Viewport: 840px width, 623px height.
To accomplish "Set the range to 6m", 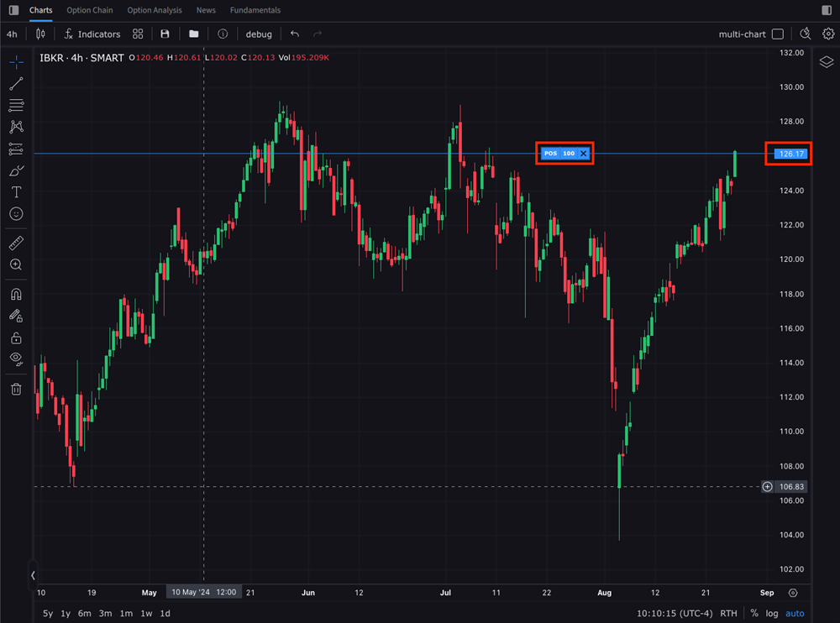I will pos(85,614).
